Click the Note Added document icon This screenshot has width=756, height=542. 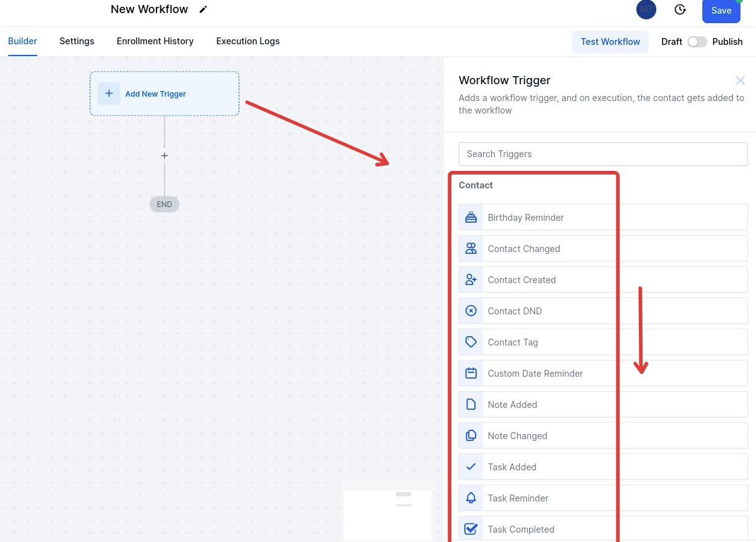tap(471, 404)
